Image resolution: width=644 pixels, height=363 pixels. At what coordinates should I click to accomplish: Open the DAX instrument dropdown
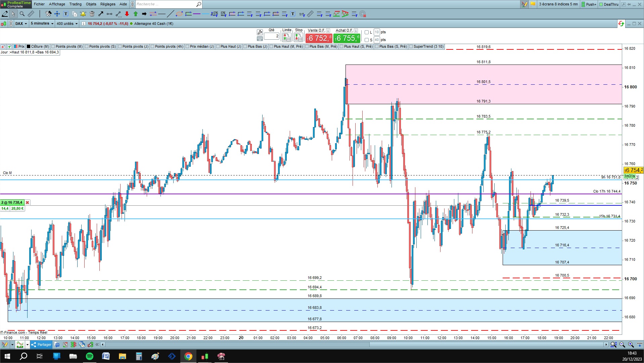pyautogui.click(x=21, y=24)
